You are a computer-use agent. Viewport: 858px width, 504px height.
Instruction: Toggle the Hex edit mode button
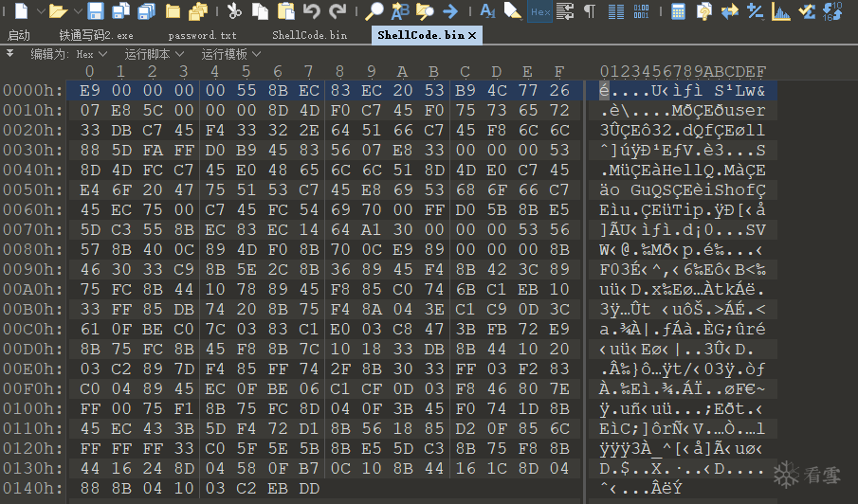click(x=540, y=11)
